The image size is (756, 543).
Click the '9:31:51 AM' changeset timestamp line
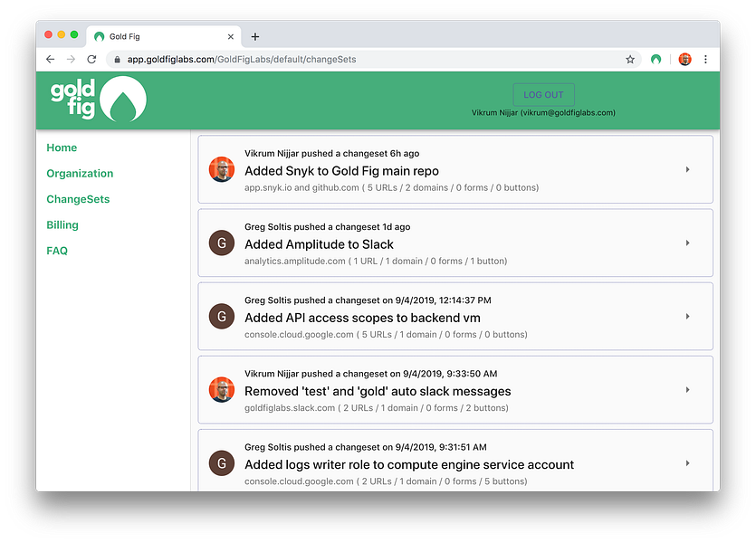[366, 447]
